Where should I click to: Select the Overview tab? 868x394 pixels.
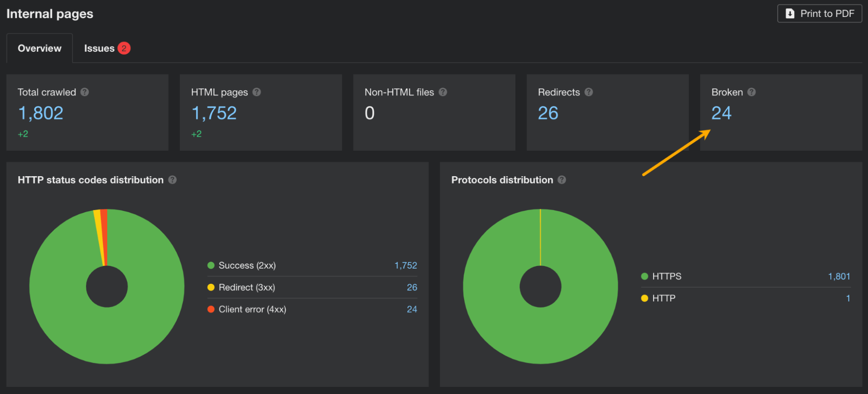coord(40,48)
